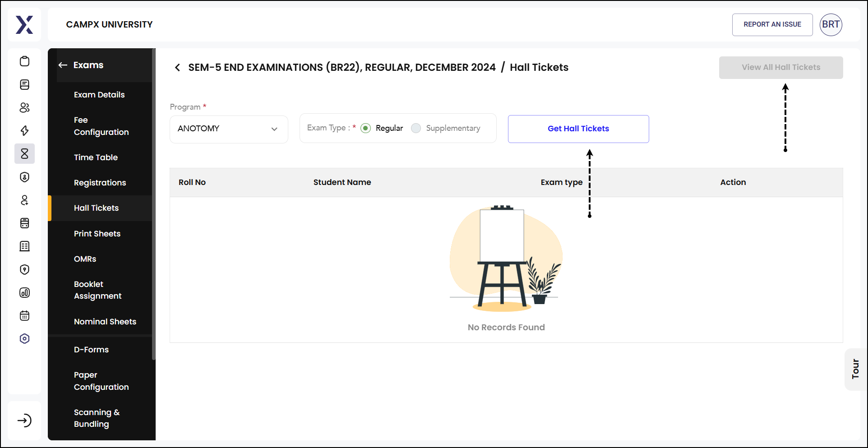Open the hexagon settings icon
The width and height of the screenshot is (868, 448).
coord(25,338)
